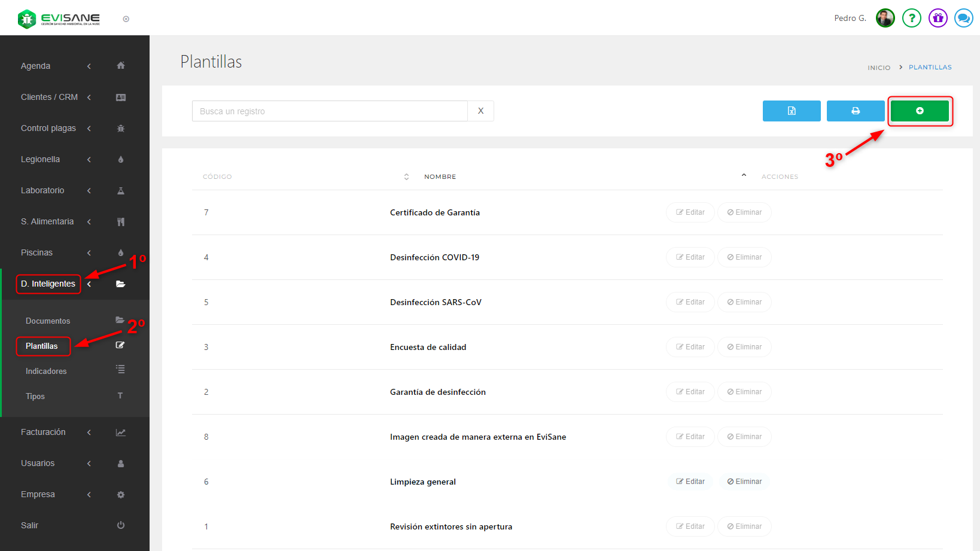Expand the Facturación menu chevron
The height and width of the screenshot is (551, 980).
(x=89, y=432)
